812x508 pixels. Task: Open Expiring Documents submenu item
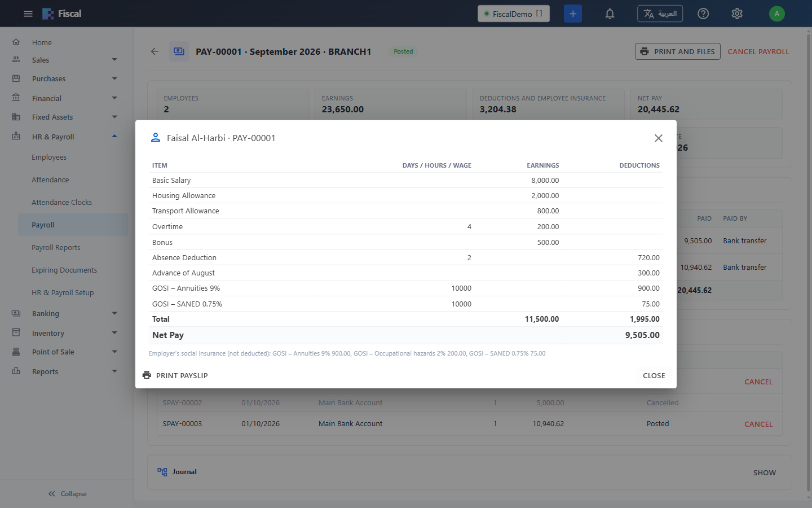(x=64, y=270)
